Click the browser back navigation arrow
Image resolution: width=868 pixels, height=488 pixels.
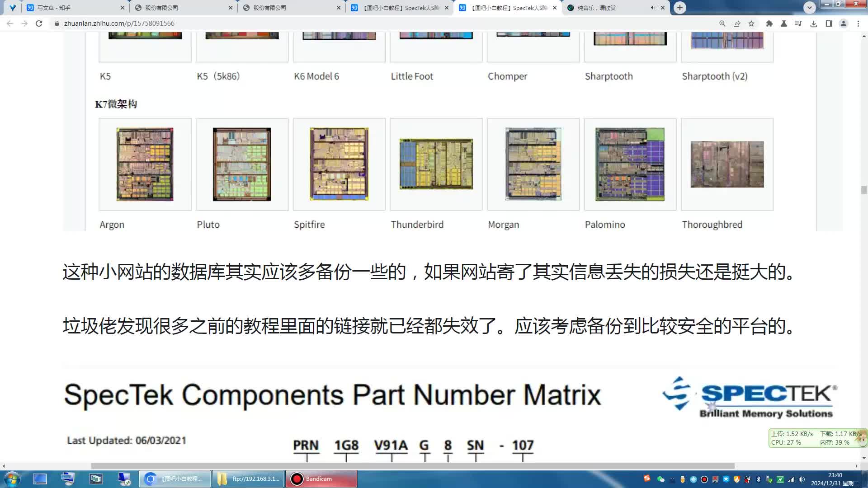[9, 23]
